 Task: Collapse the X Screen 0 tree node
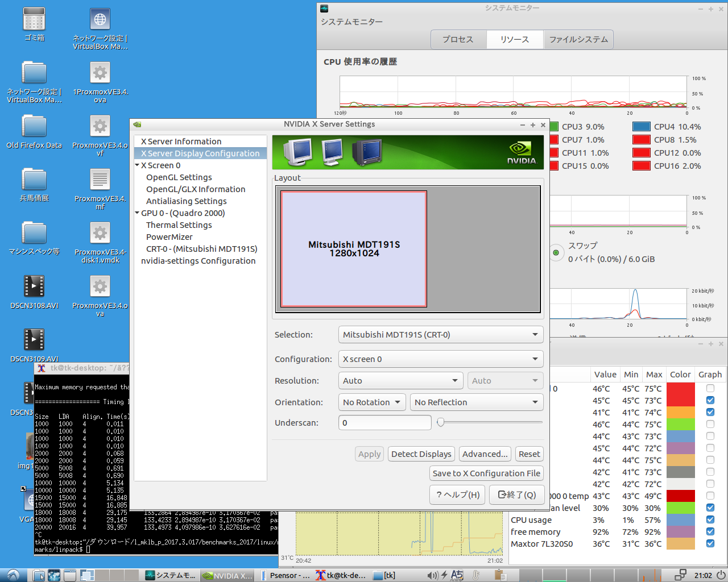click(137, 165)
